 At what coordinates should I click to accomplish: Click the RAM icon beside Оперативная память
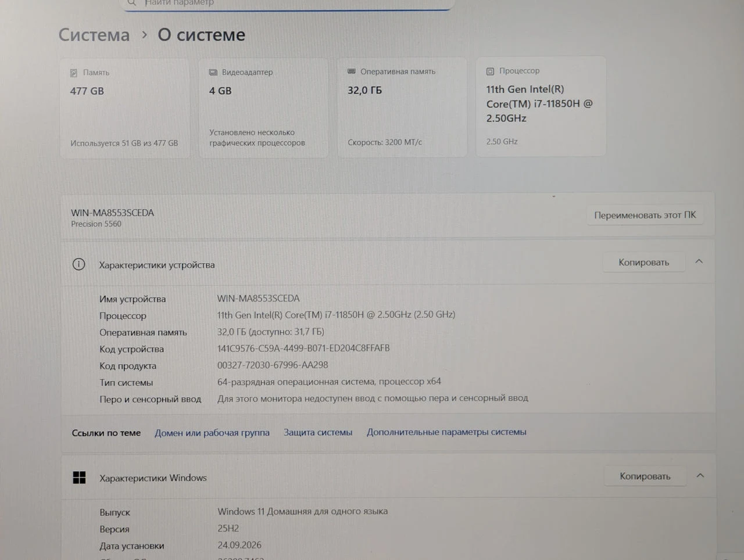(x=352, y=71)
